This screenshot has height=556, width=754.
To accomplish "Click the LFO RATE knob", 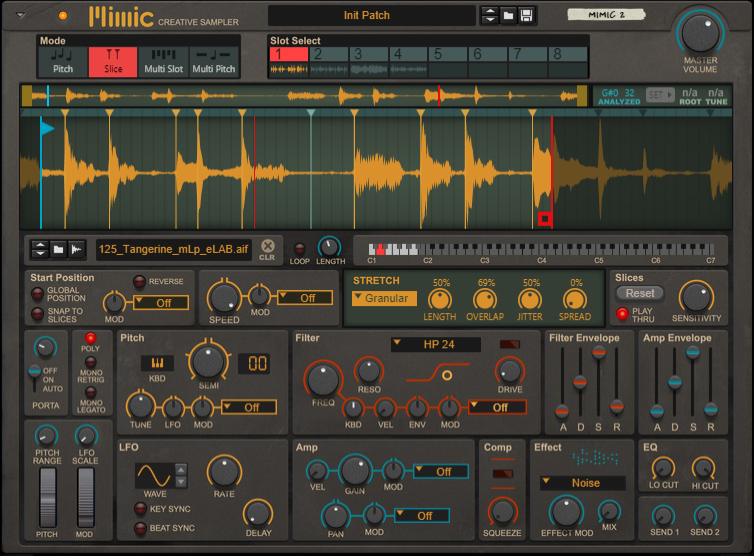I will [x=224, y=471].
